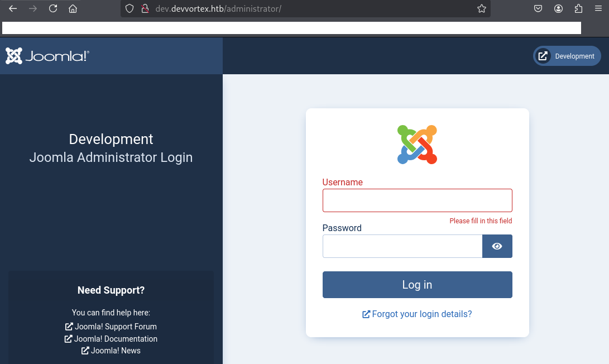This screenshot has width=609, height=364.
Task: Open the Firefox account icon
Action: [x=558, y=8]
